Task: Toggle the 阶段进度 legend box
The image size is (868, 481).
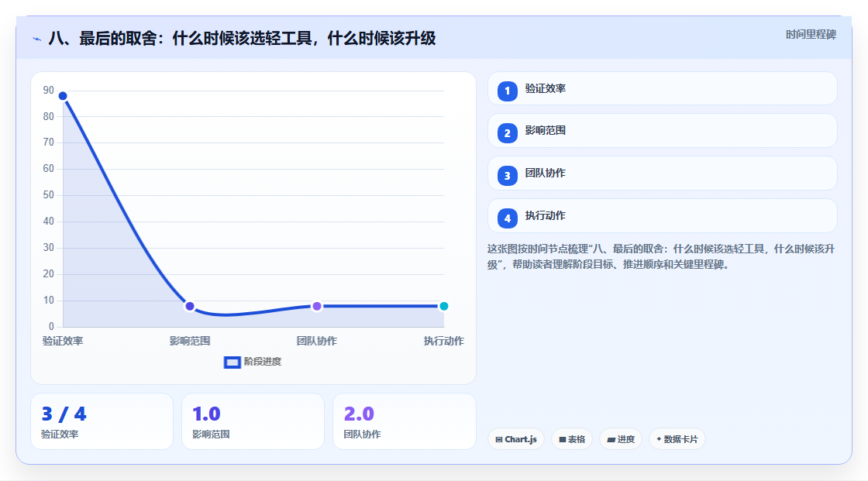Action: coord(232,362)
